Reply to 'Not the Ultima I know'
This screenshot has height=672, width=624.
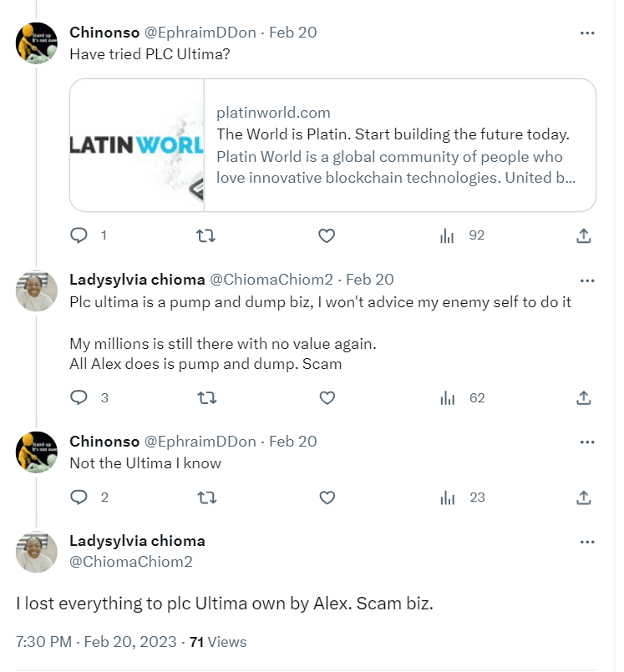[79, 497]
